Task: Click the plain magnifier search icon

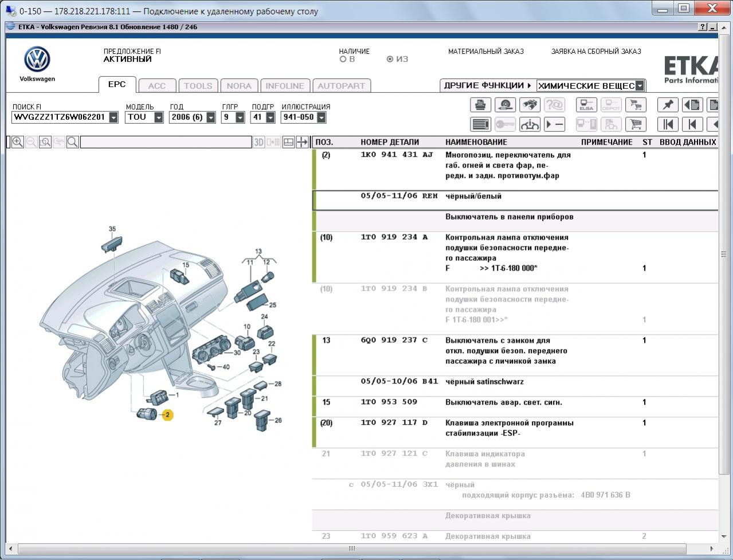Action: 73,142
